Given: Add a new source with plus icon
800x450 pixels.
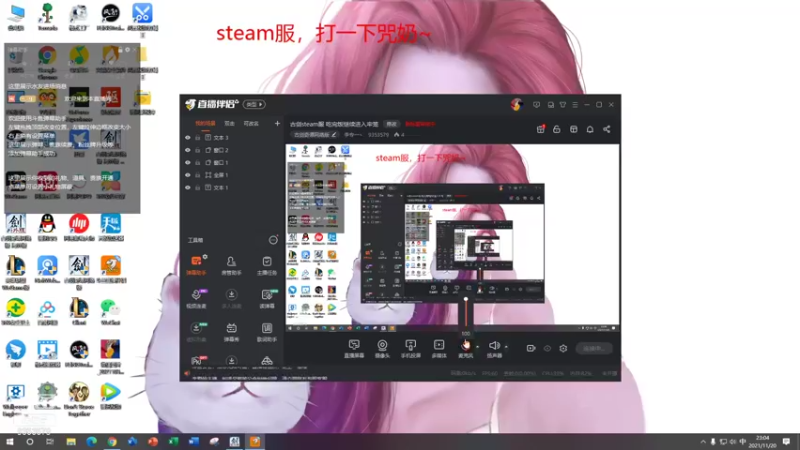Looking at the screenshot, I should click(277, 123).
